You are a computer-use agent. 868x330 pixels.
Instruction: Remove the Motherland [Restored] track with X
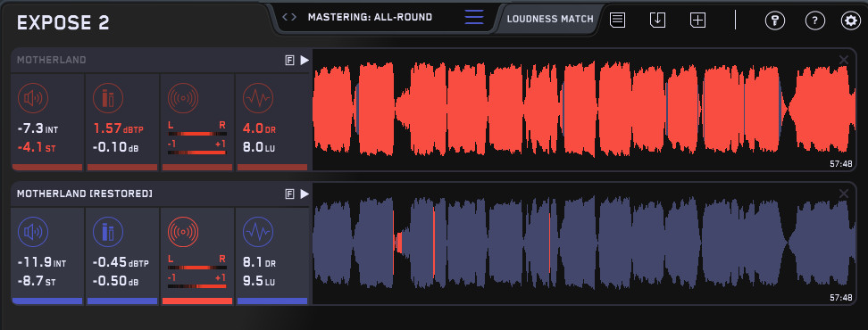844,194
